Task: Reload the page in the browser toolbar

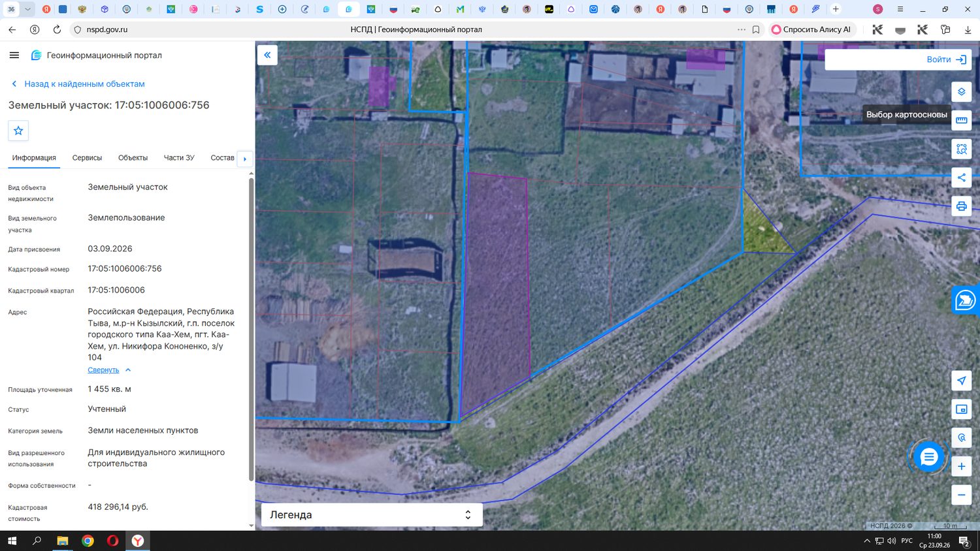Action: coord(57,29)
